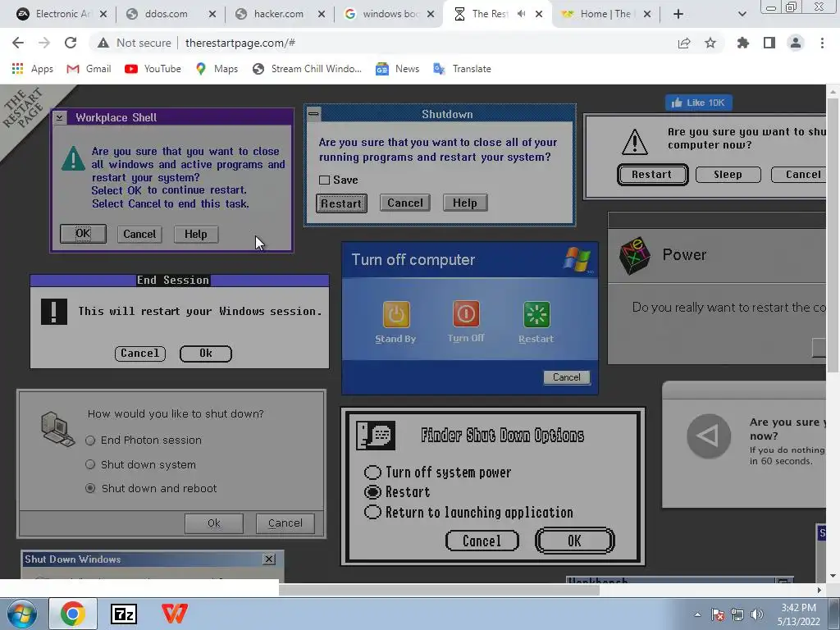
Task: Go back using the back arrow
Action: (x=18, y=43)
